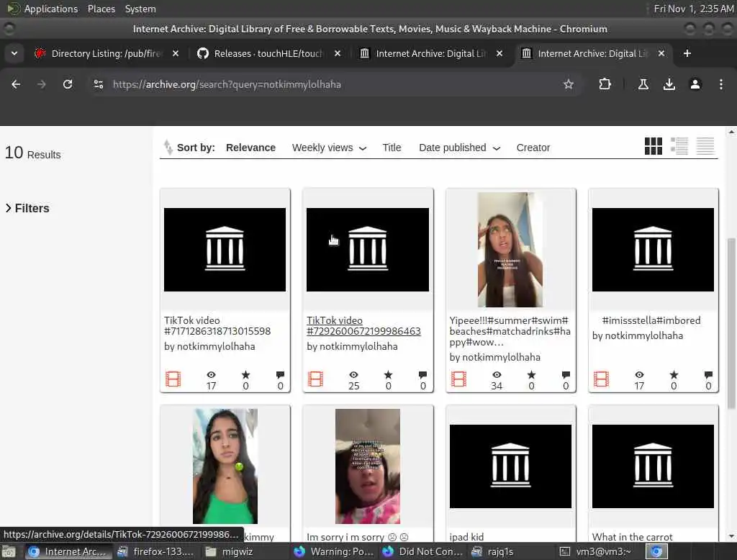Open site information icon in address bar
Screen dimensions: 737x560
coord(98,84)
